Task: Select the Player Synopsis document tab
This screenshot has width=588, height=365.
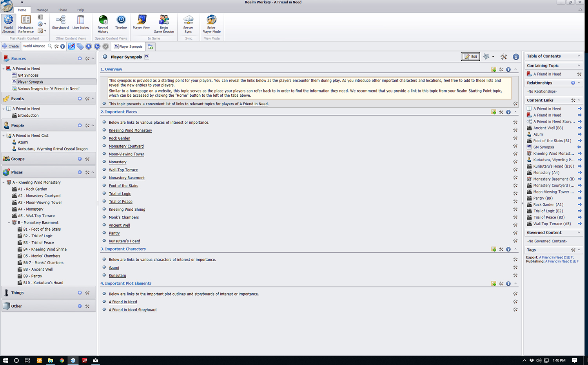Action: [x=128, y=47]
